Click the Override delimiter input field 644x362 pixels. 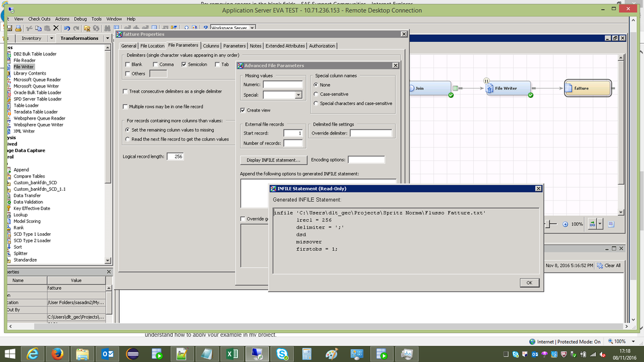[371, 133]
